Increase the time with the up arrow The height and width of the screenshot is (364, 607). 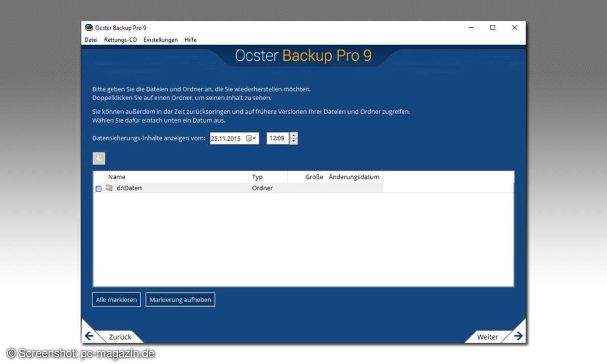[x=294, y=135]
